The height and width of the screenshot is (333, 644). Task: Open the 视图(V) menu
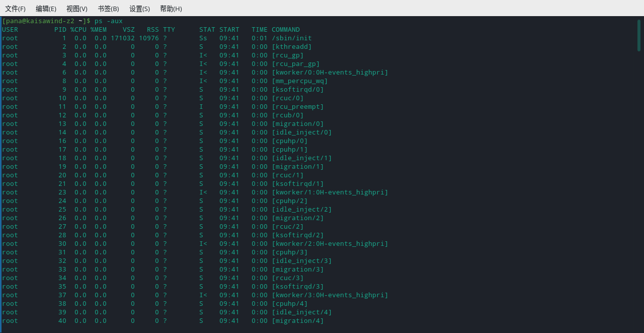pyautogui.click(x=77, y=9)
